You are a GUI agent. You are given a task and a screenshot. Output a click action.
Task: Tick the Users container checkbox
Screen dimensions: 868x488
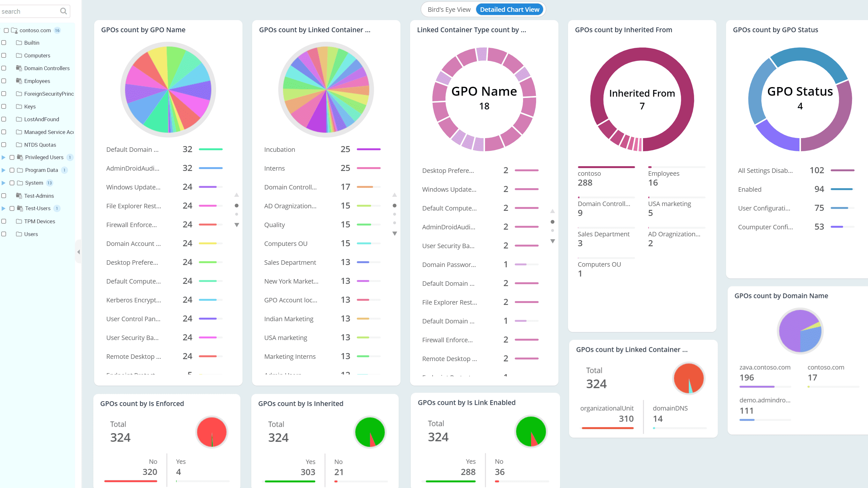click(4, 234)
